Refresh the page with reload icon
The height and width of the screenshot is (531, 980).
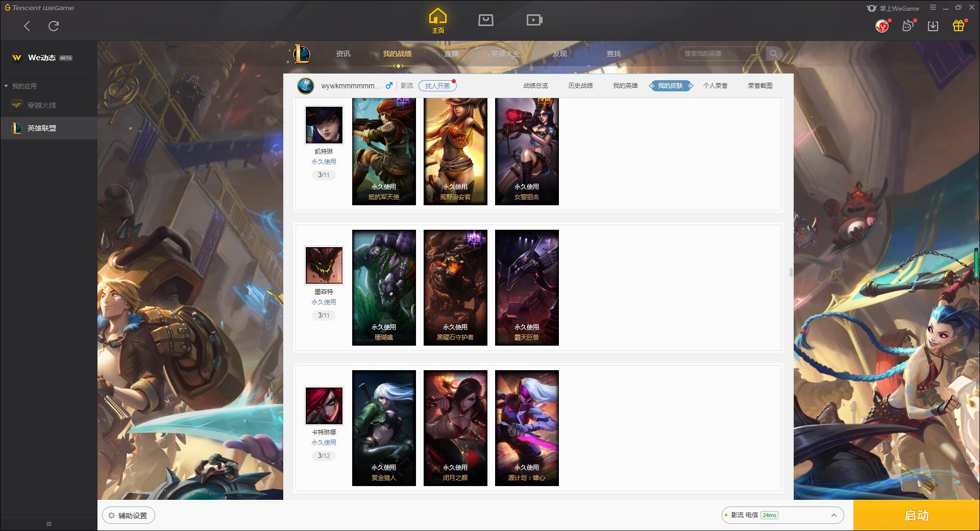point(54,26)
